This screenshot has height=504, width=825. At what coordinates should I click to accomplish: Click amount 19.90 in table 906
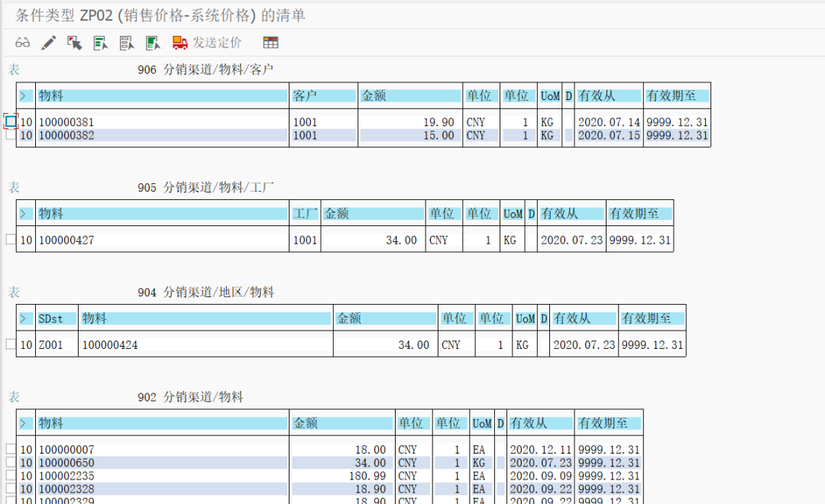pos(438,122)
